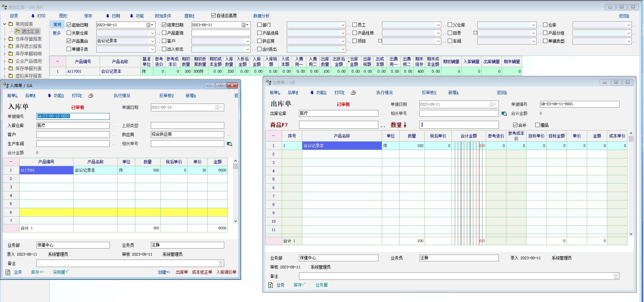Click the 商品F7 input field
The width and height of the screenshot is (644, 302).
pyautogui.click(x=338, y=125)
